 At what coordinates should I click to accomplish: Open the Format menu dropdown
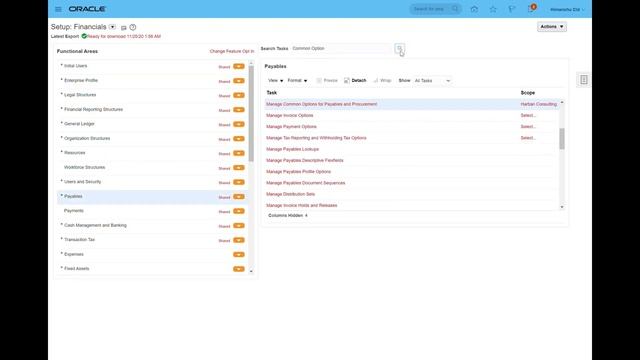(x=297, y=80)
